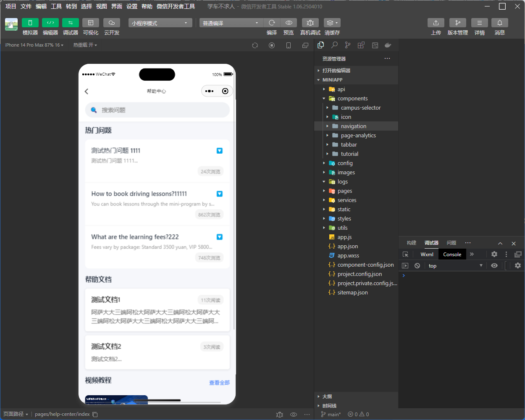525x420 pixels.
Task: Open the 工具 menu
Action: 56,6
